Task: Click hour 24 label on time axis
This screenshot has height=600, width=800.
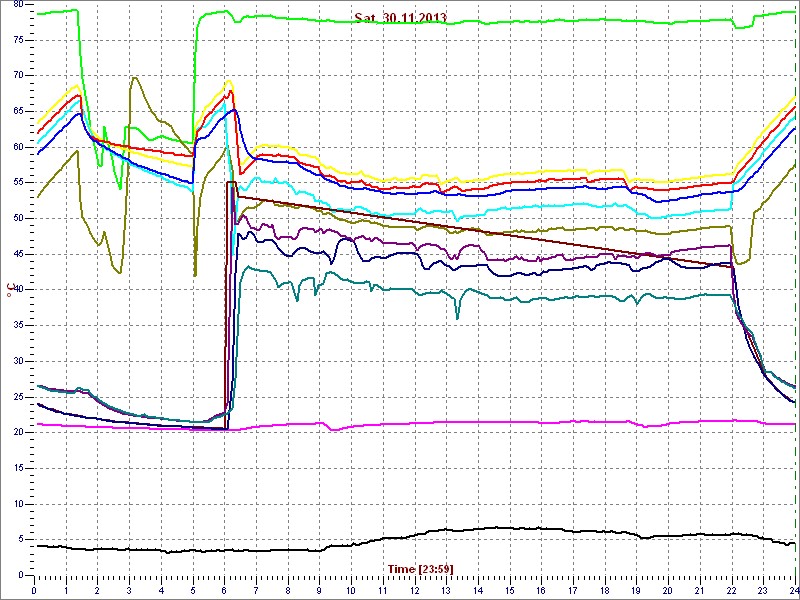Action: [x=794, y=589]
